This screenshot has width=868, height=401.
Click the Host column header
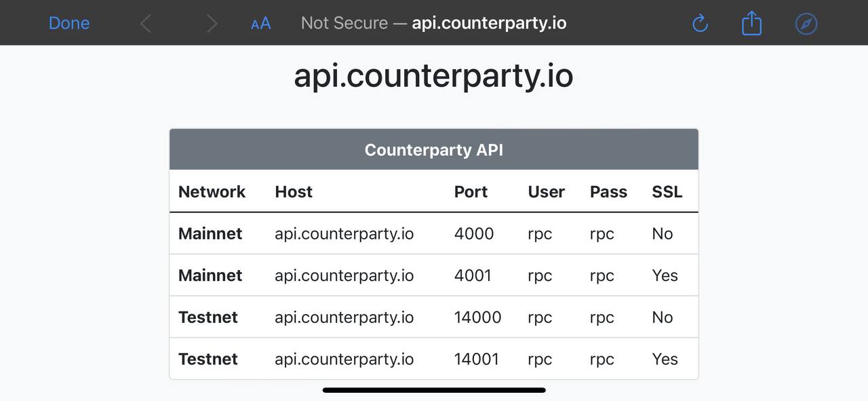click(x=294, y=191)
